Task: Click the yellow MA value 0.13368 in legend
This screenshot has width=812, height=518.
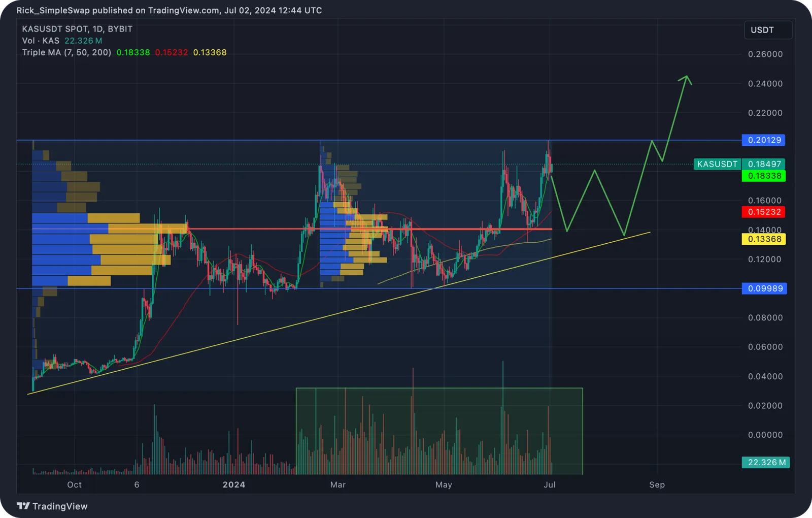Action: 210,52
